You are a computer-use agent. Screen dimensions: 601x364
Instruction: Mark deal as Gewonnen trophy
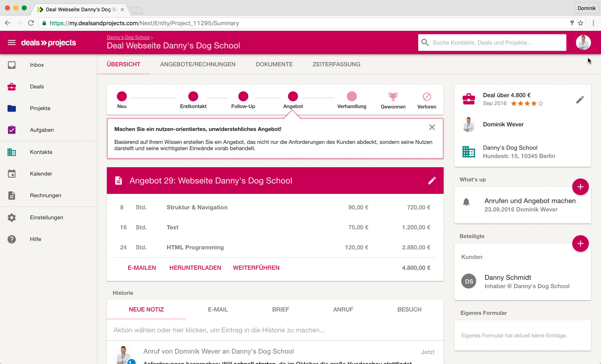pos(393,97)
